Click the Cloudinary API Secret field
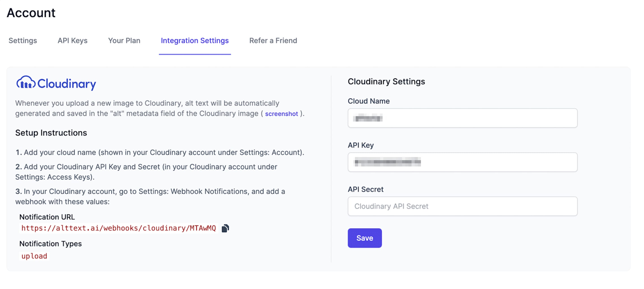Viewport: 644px width, 289px height. pyautogui.click(x=462, y=206)
